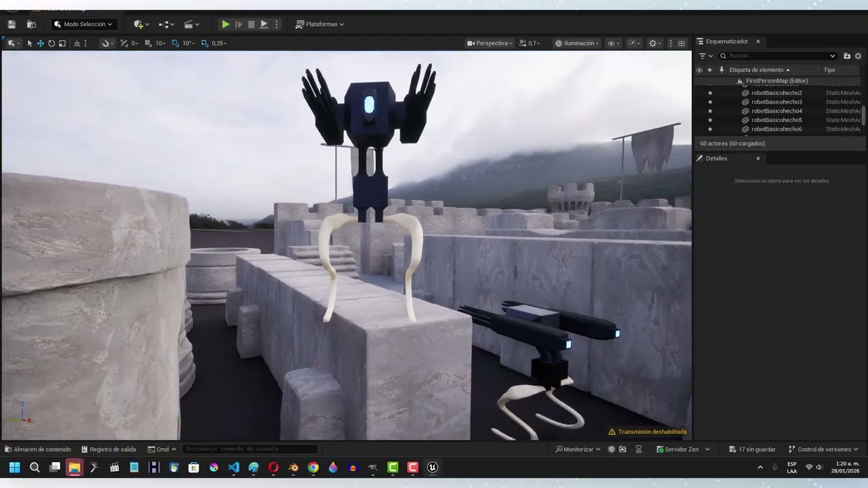Click the 17 sin guardar status button
The height and width of the screenshot is (488, 868).
pos(752,449)
